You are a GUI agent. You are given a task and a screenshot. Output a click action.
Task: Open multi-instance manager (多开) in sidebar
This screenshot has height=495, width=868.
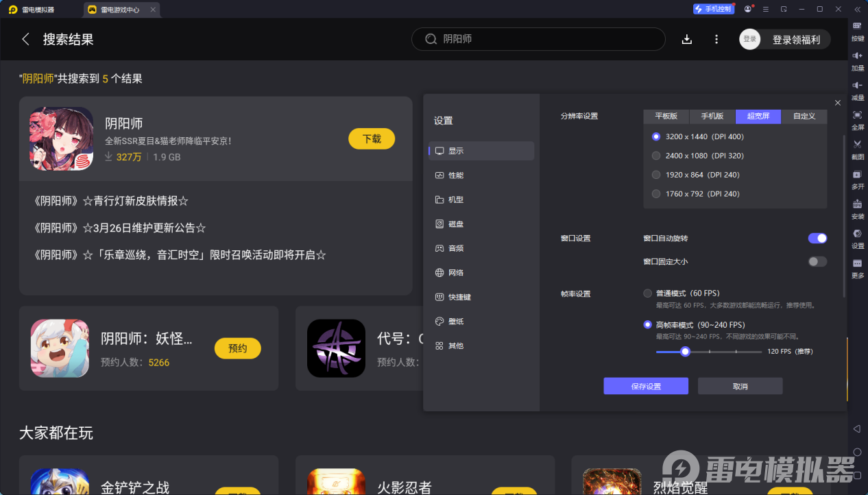pos(857,180)
